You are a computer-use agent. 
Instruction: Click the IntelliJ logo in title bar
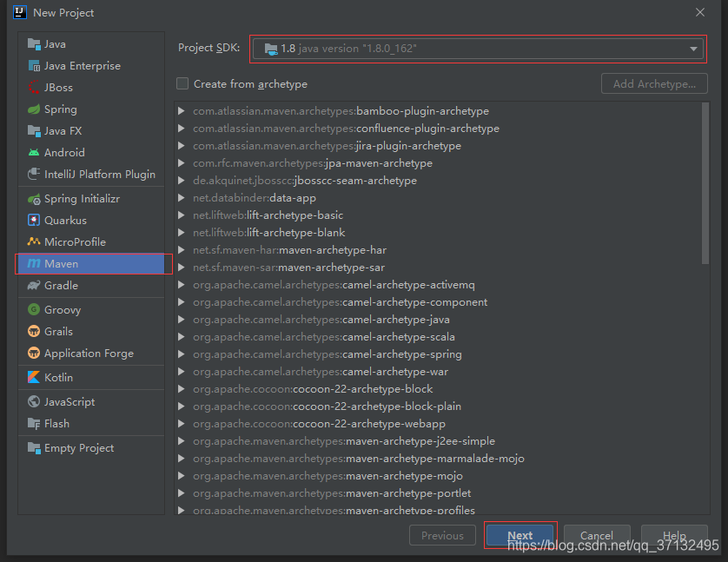[x=21, y=12]
